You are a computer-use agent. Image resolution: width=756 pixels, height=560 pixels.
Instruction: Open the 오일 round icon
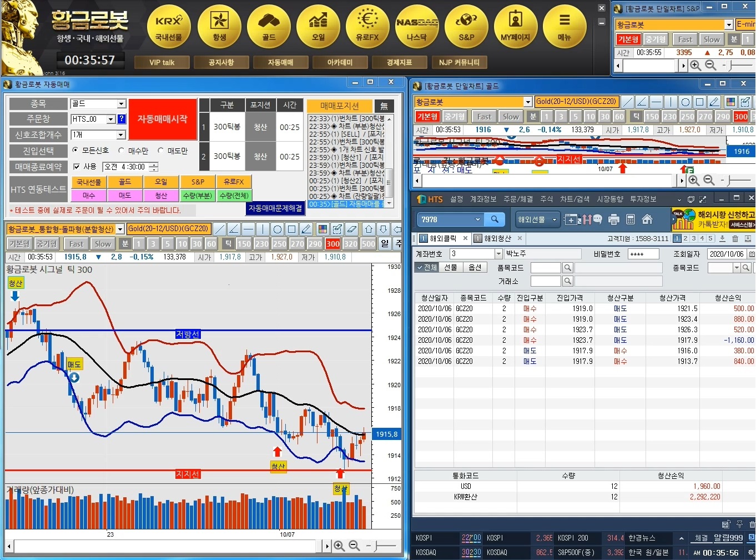pyautogui.click(x=318, y=26)
